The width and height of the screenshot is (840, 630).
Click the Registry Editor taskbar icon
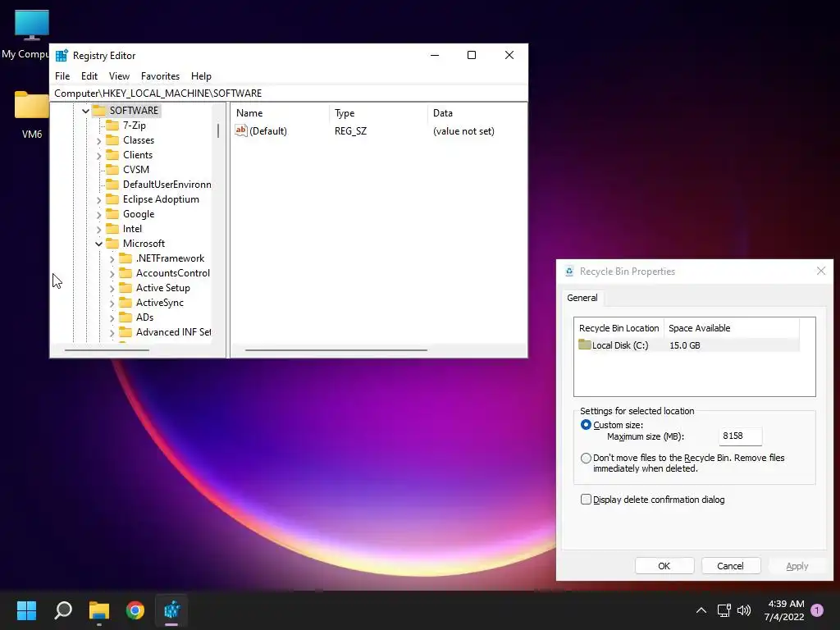(x=171, y=609)
